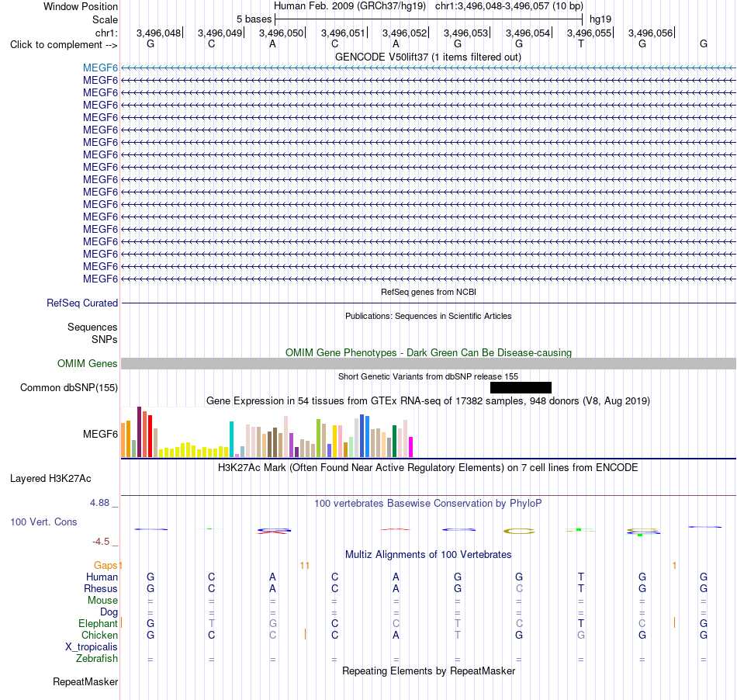The height and width of the screenshot is (700, 737).
Task: Open the RefSeq Curated track label
Action: [x=81, y=303]
